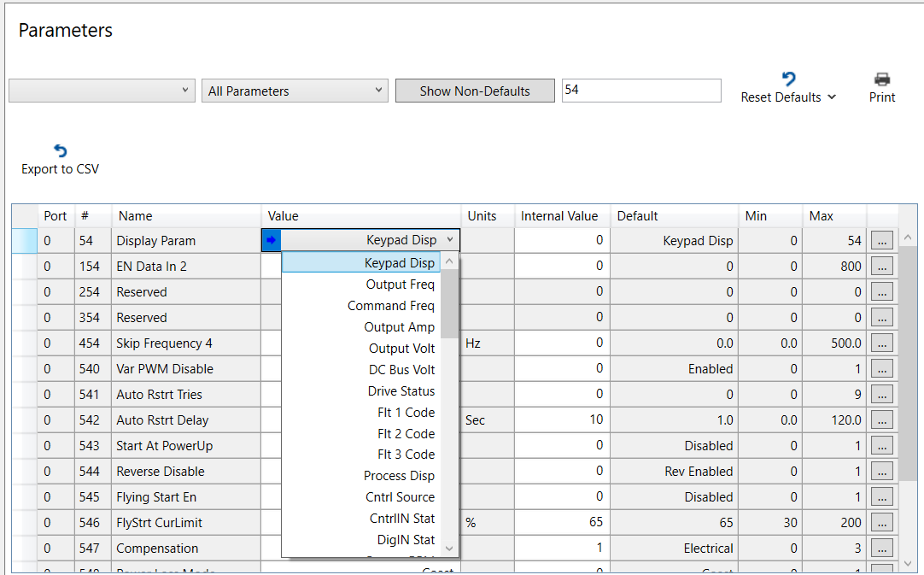
Task: Open the ellipsis button for FlyStrt CurLimit
Action: 881,523
